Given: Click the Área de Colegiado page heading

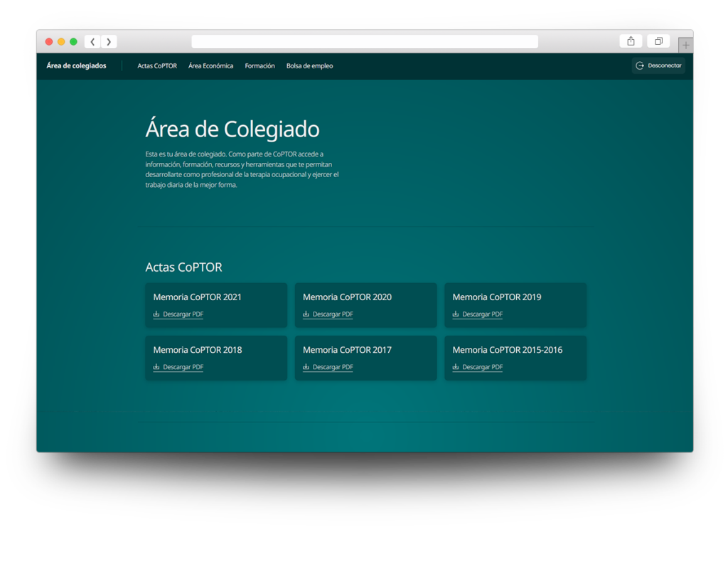Looking at the screenshot, I should pos(232,128).
